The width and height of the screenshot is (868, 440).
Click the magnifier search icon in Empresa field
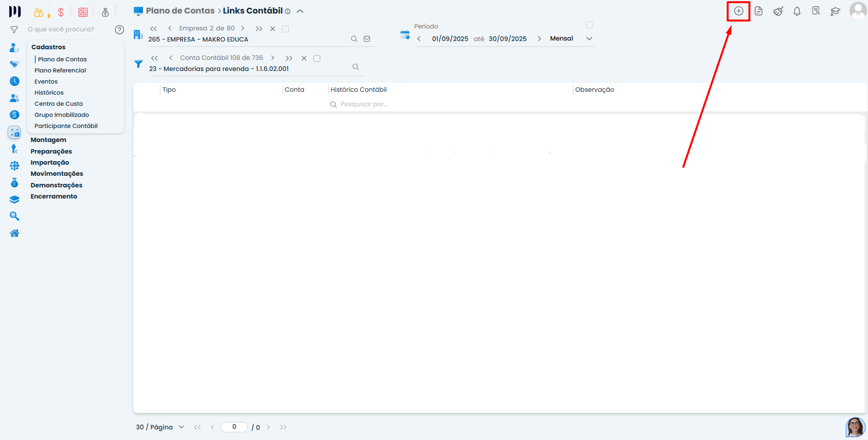(354, 39)
